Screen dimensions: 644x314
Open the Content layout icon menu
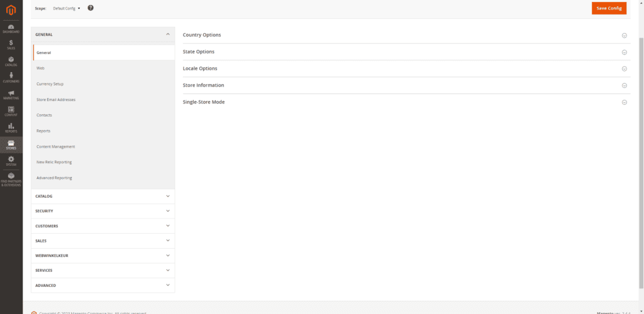click(x=11, y=111)
